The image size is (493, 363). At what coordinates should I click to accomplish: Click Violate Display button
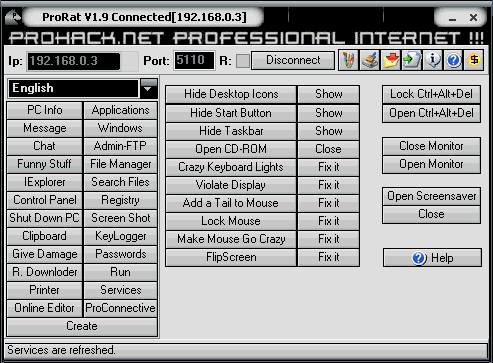(231, 185)
